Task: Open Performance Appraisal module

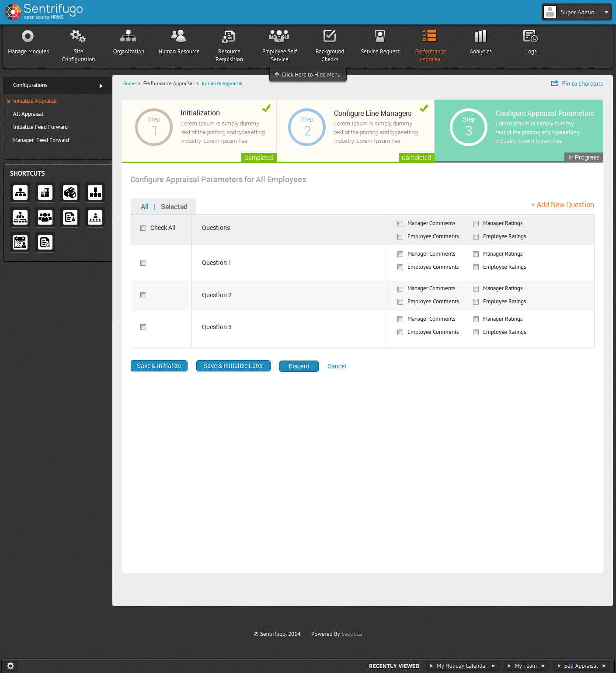Action: point(430,46)
